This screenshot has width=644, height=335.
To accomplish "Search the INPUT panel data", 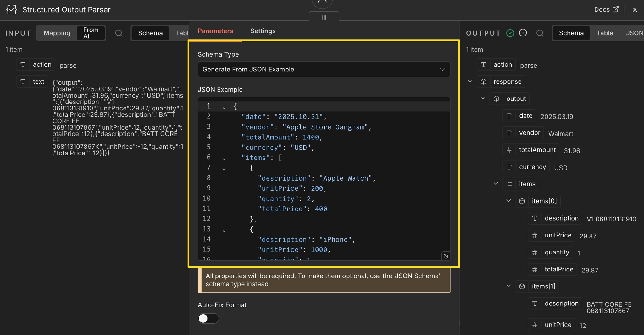I will point(119,33).
